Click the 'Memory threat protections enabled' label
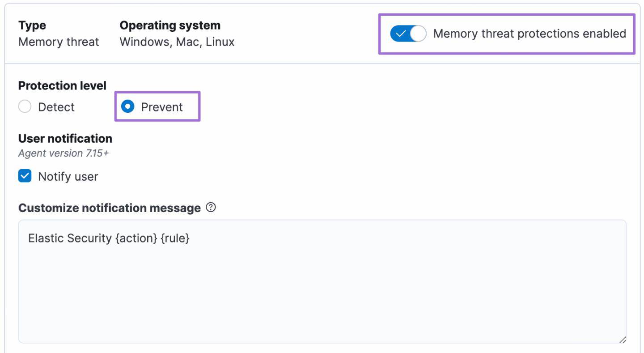Screen dimensions: 644x353 tap(530, 34)
